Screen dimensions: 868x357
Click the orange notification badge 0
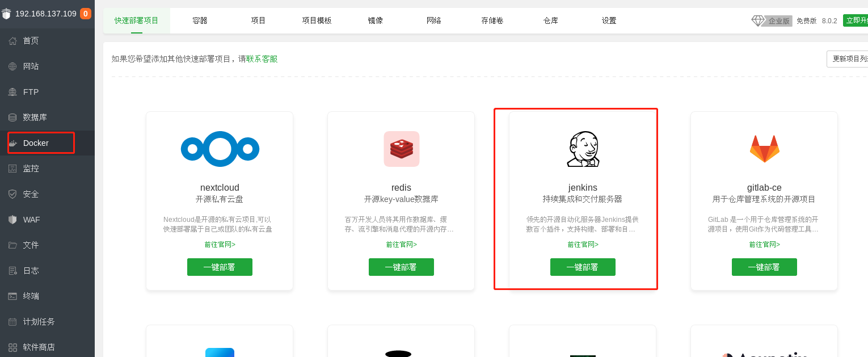pyautogui.click(x=86, y=14)
